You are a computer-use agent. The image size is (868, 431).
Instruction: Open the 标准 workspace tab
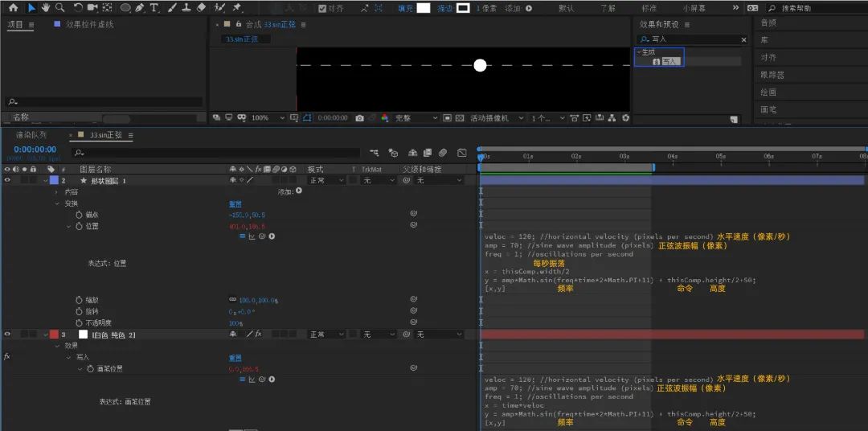click(649, 8)
